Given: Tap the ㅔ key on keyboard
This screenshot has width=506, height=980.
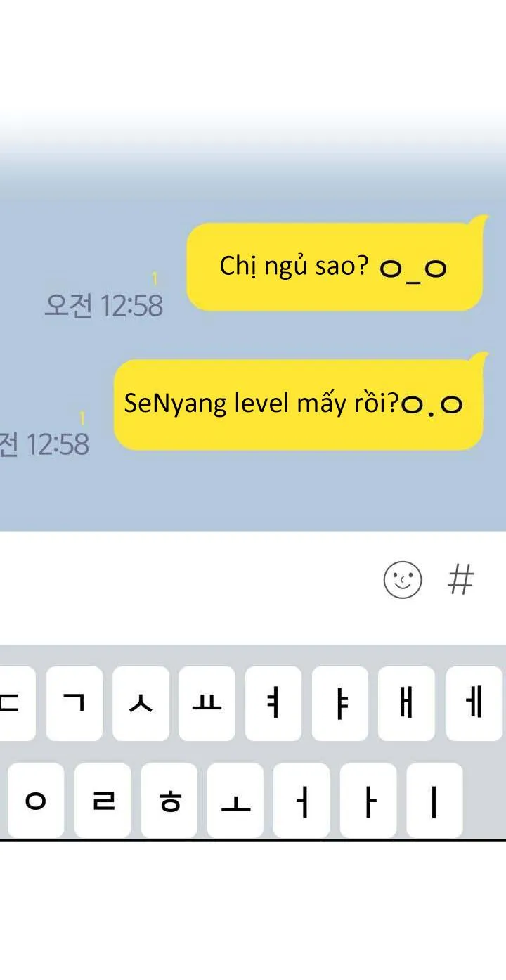Looking at the screenshot, I should [x=474, y=704].
